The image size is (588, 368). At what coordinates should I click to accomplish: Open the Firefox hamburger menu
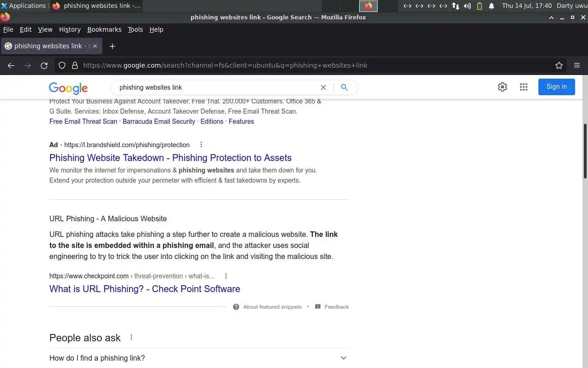pyautogui.click(x=577, y=65)
